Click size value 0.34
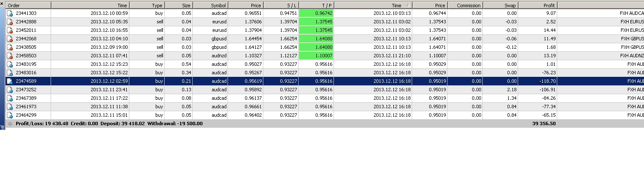 click(x=186, y=73)
